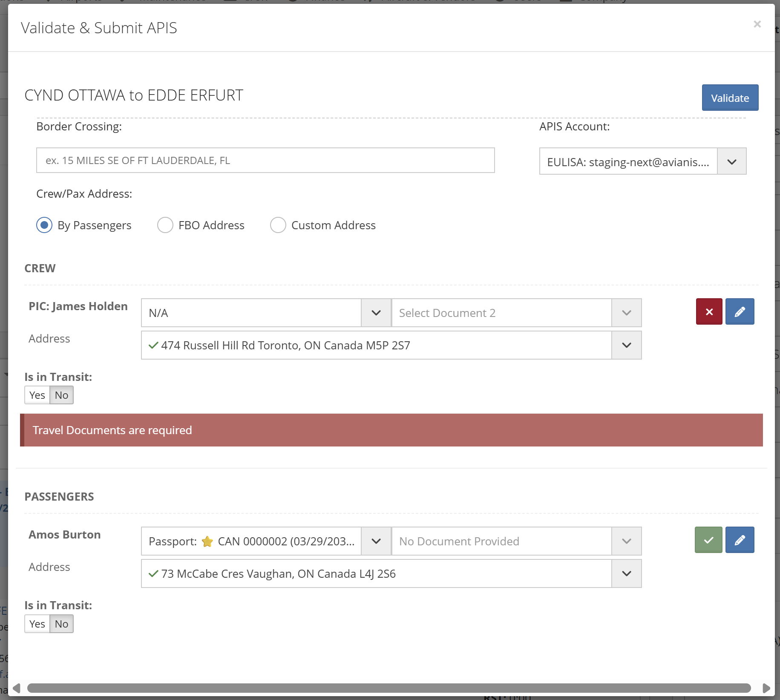Expand James Holden's N/A document dropdown
The width and height of the screenshot is (780, 700).
(376, 313)
